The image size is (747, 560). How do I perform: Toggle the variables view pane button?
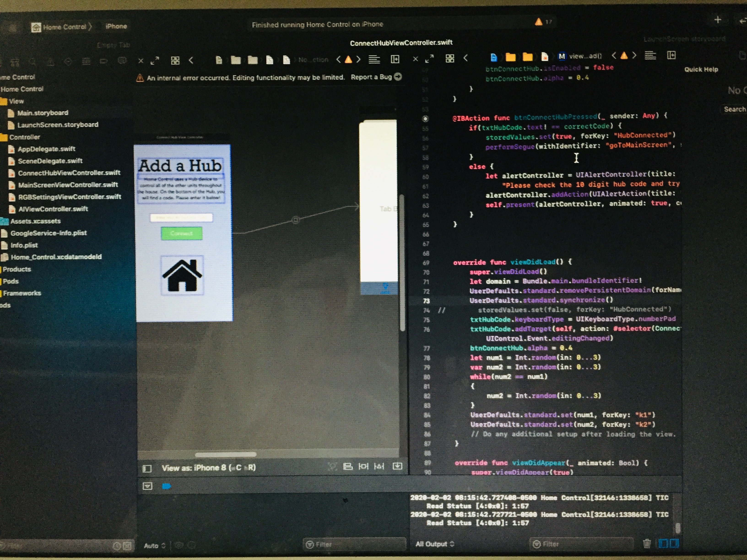tap(663, 544)
